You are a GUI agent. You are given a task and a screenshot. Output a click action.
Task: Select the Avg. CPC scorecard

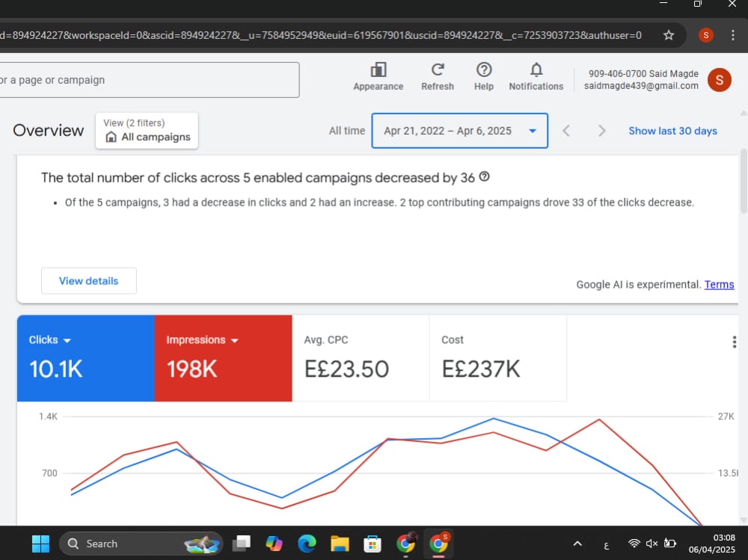(x=361, y=358)
